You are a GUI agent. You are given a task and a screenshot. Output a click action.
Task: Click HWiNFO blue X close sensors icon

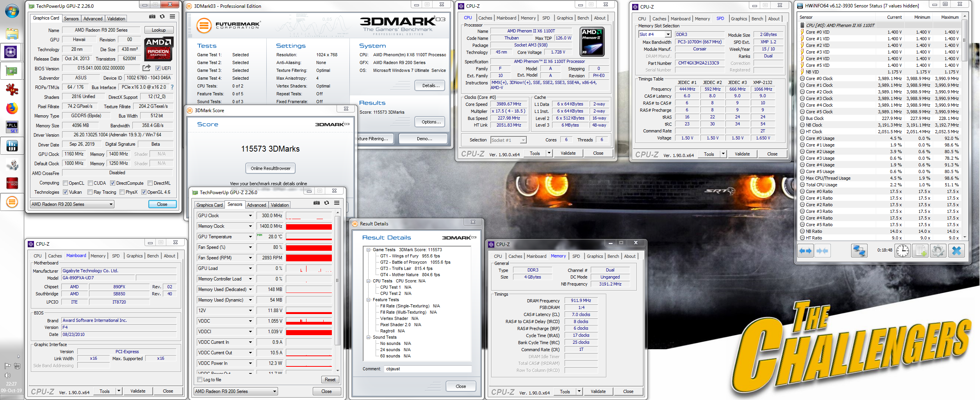[957, 251]
